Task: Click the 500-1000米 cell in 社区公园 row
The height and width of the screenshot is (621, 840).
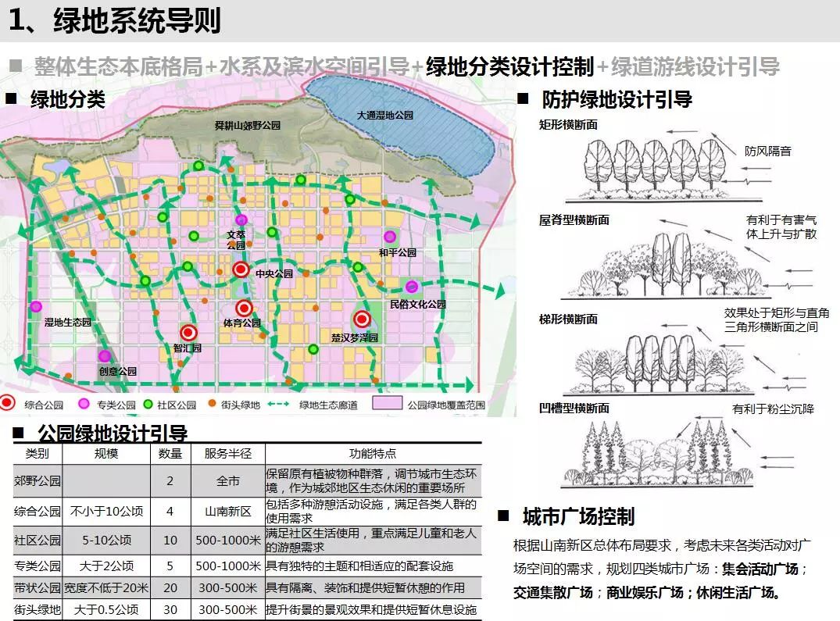Action: tap(227, 541)
